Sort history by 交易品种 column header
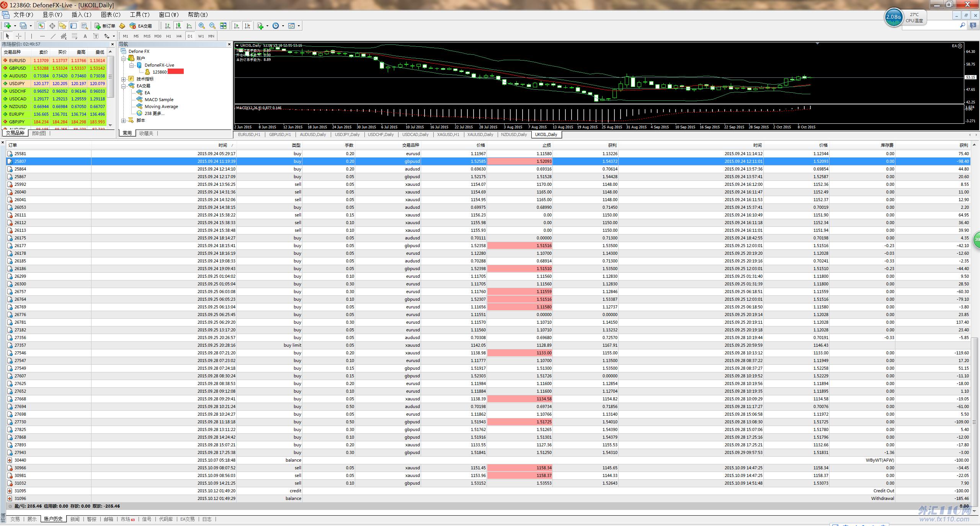This screenshot has width=980, height=526. click(x=388, y=145)
